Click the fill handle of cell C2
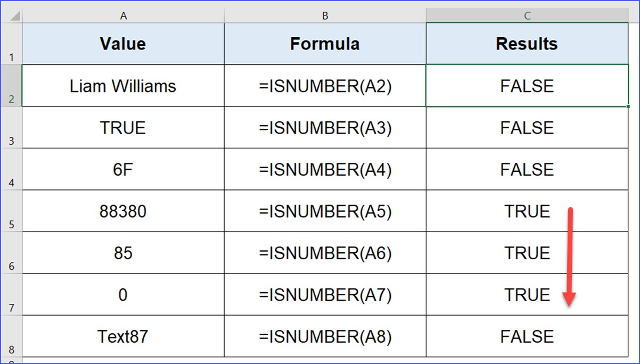640x364 pixels. (x=628, y=106)
